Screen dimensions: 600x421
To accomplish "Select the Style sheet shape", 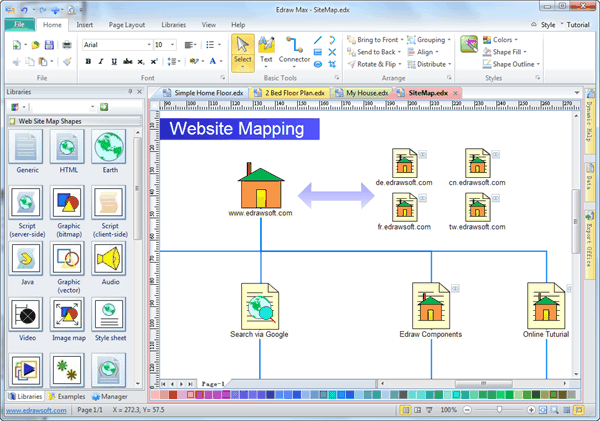I will pos(109,315).
